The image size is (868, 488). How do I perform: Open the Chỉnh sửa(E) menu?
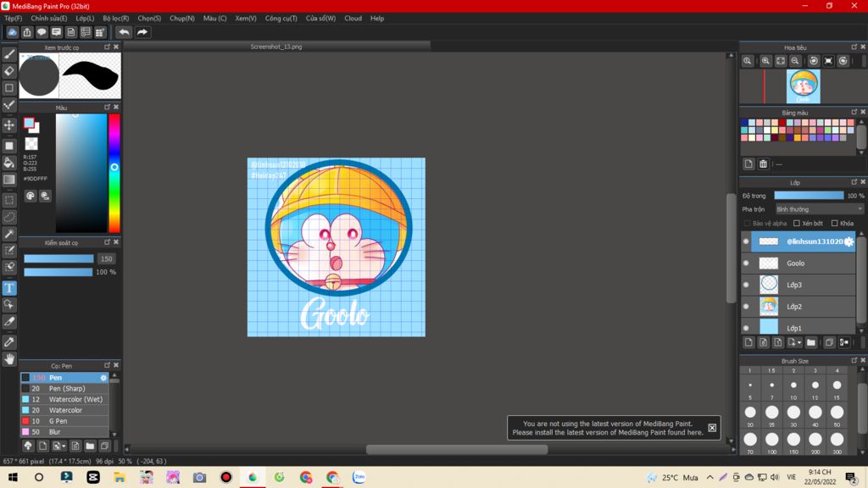point(48,19)
